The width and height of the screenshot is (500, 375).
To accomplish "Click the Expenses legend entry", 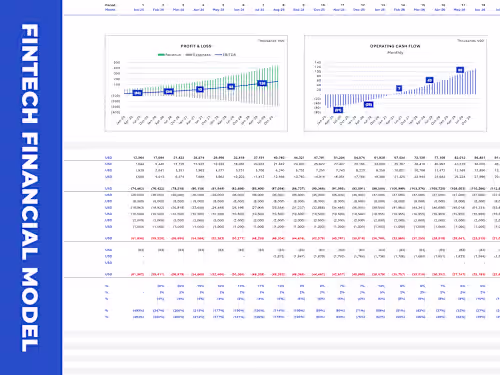I will pos(198,55).
